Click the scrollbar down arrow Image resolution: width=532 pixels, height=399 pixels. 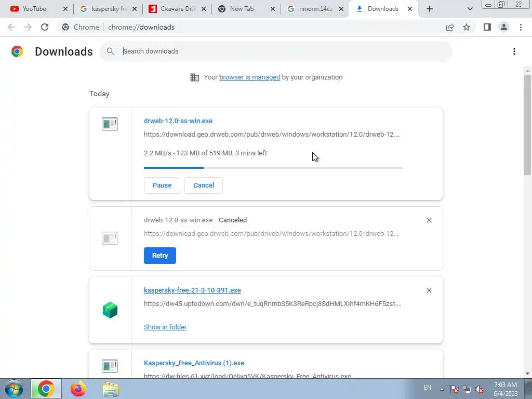click(527, 374)
